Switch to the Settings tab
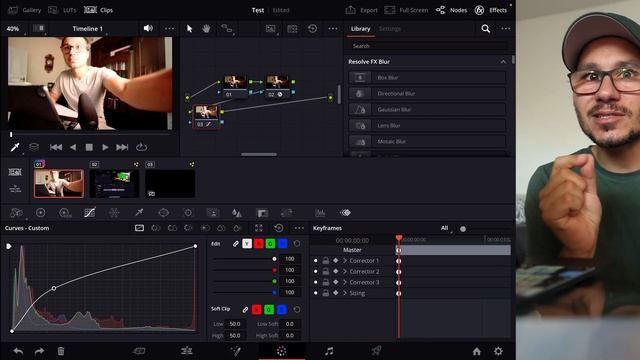 point(390,29)
